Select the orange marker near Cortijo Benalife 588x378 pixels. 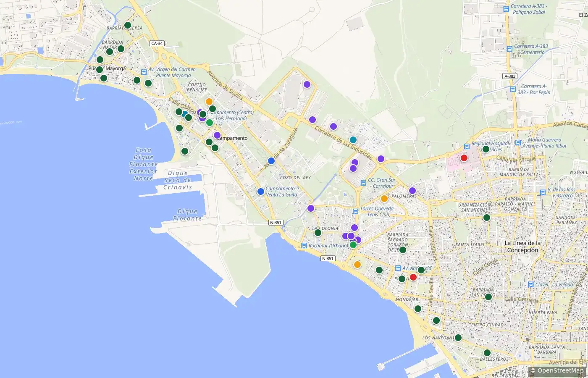pyautogui.click(x=209, y=102)
